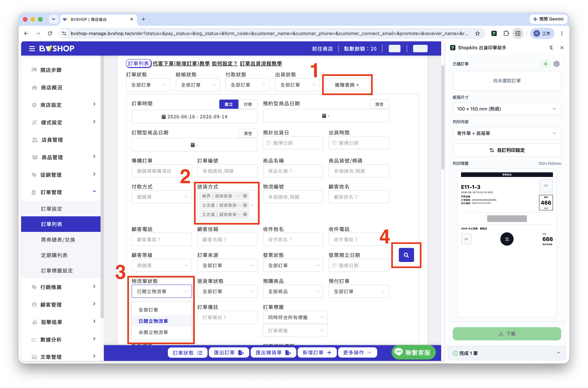The image size is (588, 388).
Task: Open 定期購列表 submenu item
Action: [x=61, y=255]
